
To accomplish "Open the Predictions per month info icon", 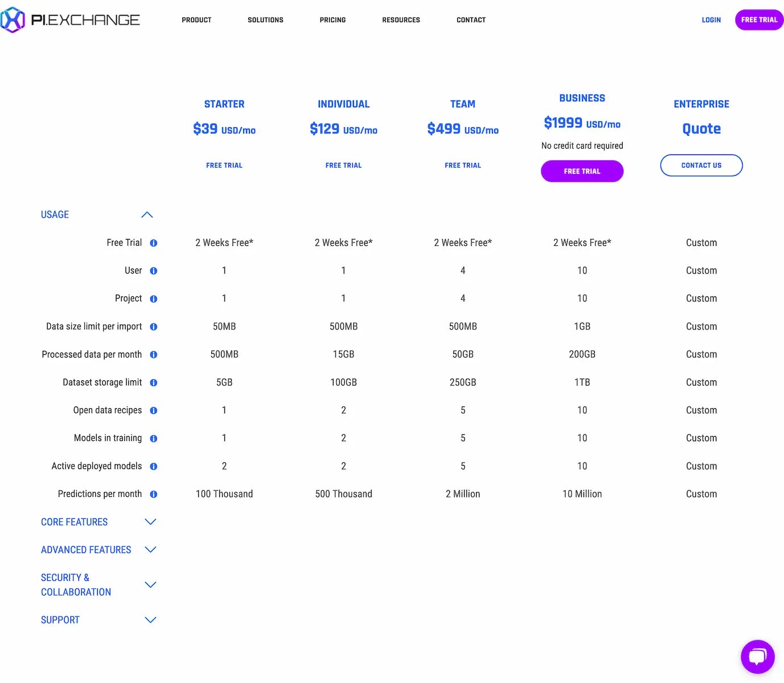I will click(153, 494).
